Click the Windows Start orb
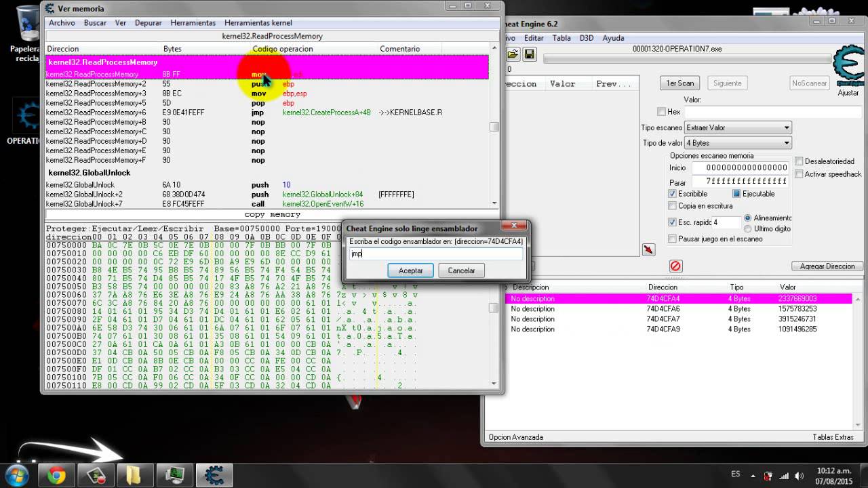The image size is (868, 488). 16,475
